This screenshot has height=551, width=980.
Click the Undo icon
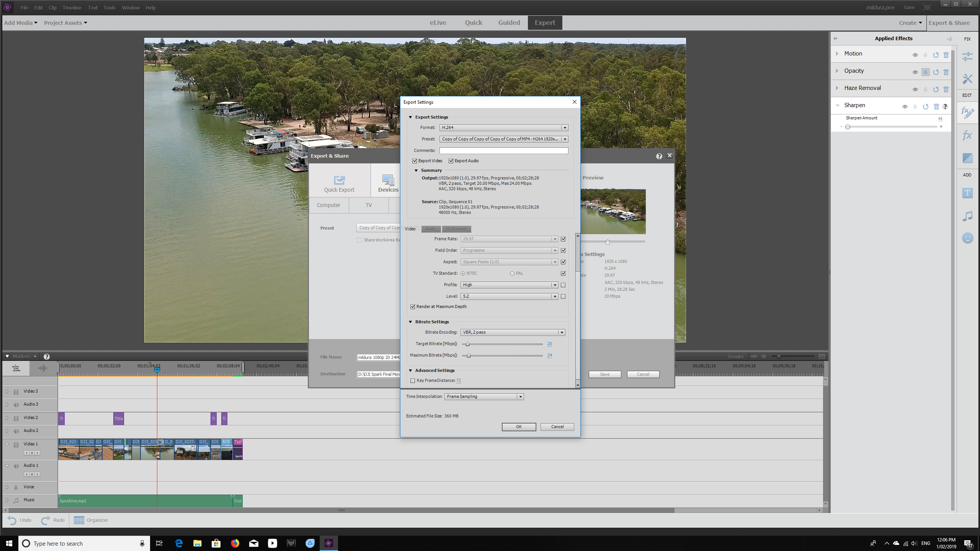point(12,520)
